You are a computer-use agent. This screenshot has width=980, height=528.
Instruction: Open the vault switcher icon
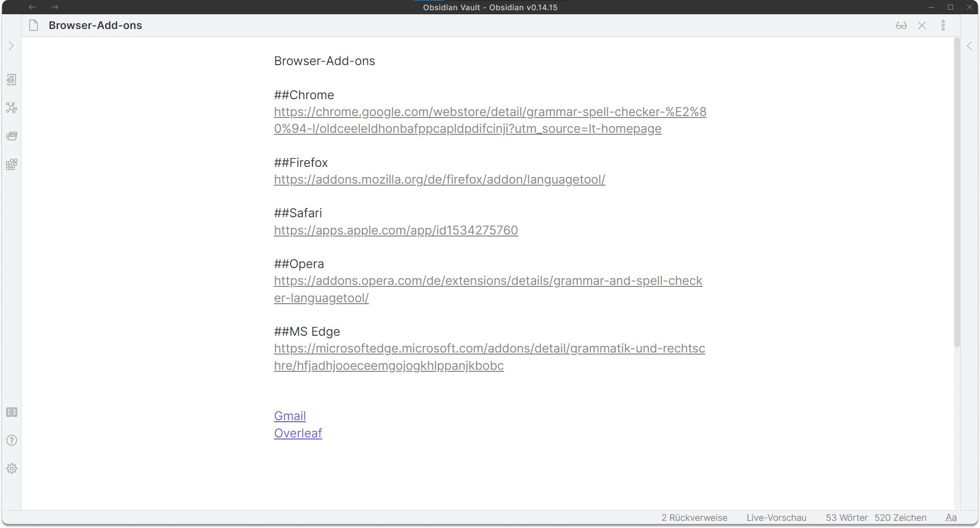[x=11, y=412]
